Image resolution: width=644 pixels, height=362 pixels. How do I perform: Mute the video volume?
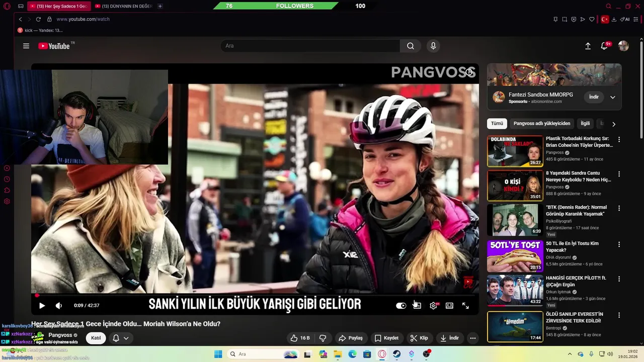tap(59, 305)
